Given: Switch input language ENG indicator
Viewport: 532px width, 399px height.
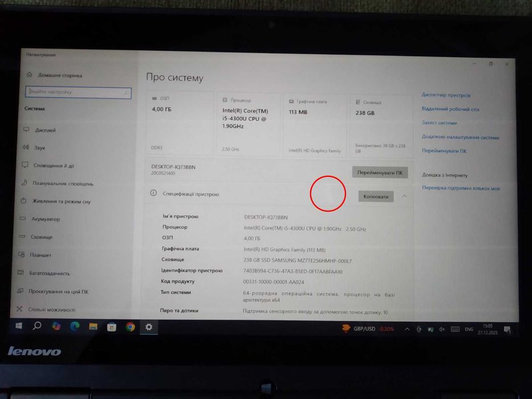Looking at the screenshot, I should point(469,329).
